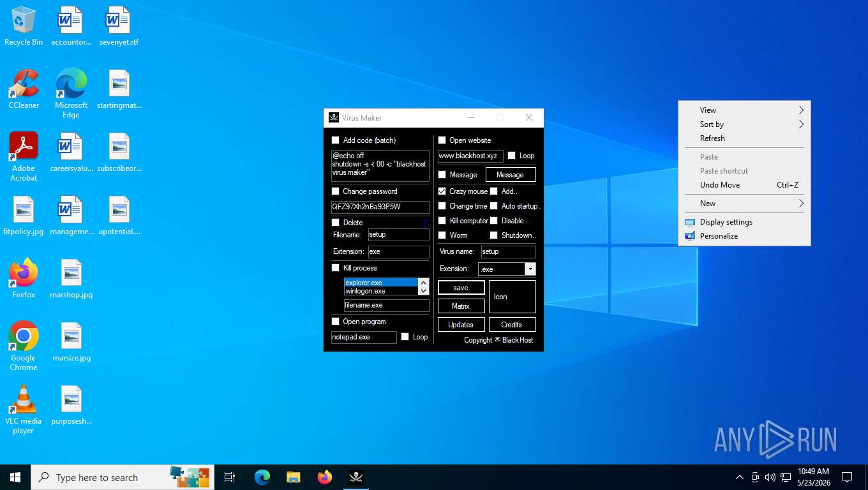Open Task View from the taskbar
868x490 pixels.
(230, 477)
